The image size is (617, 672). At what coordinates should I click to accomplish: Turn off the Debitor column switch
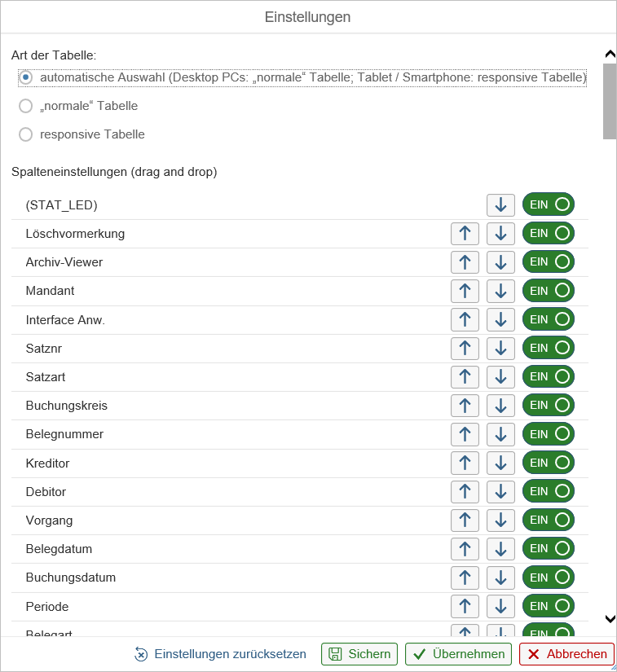point(549,491)
